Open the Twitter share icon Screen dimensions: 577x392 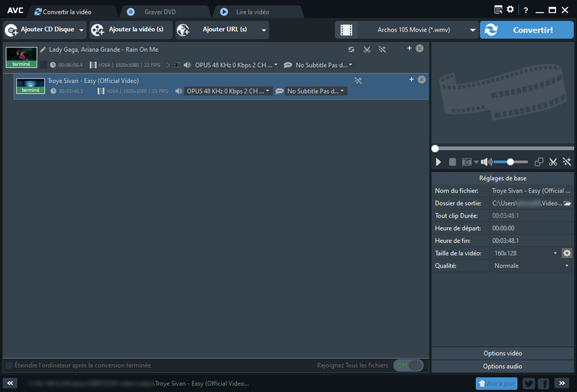[x=529, y=383]
